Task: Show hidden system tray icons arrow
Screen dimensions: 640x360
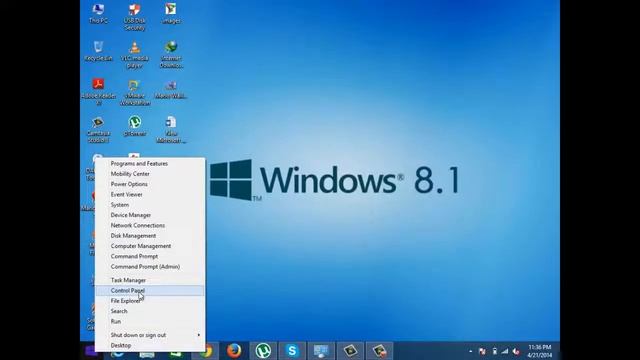Action: (471, 351)
